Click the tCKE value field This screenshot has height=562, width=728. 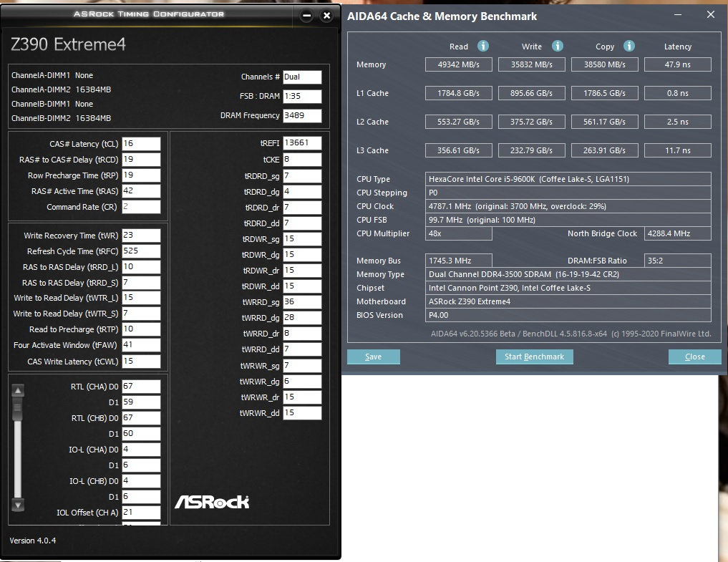tap(302, 160)
